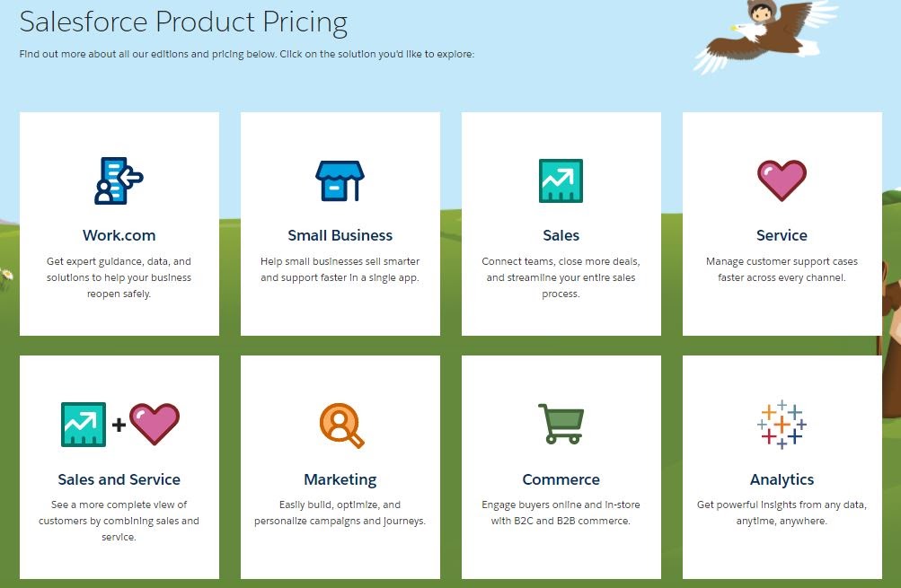
Task: Click the Commerce shopping cart icon
Action: pyautogui.click(x=561, y=424)
